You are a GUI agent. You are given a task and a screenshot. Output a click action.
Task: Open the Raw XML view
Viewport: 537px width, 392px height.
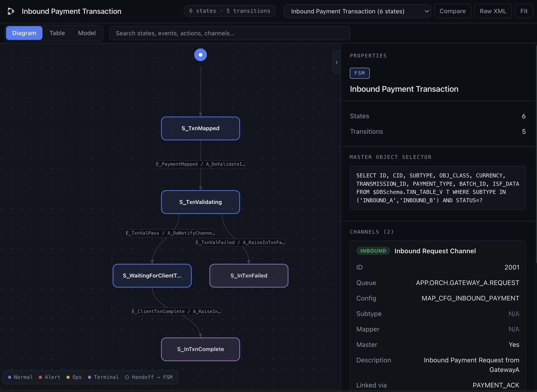point(493,11)
